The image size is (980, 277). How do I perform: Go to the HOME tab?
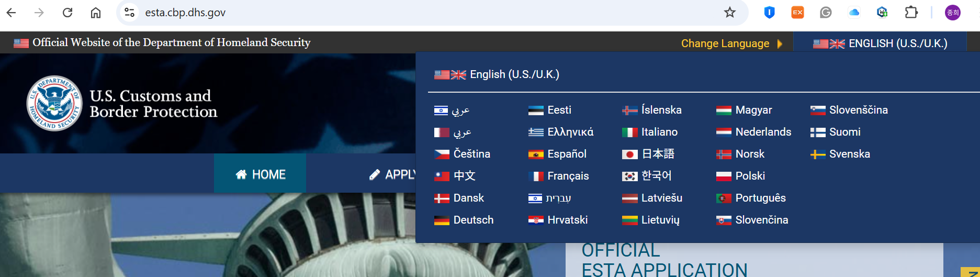coord(260,174)
